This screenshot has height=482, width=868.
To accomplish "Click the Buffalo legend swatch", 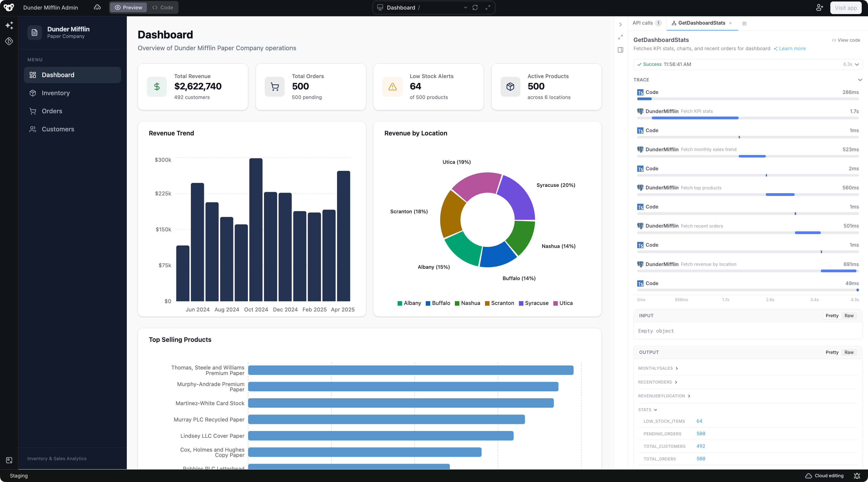I will click(x=428, y=303).
